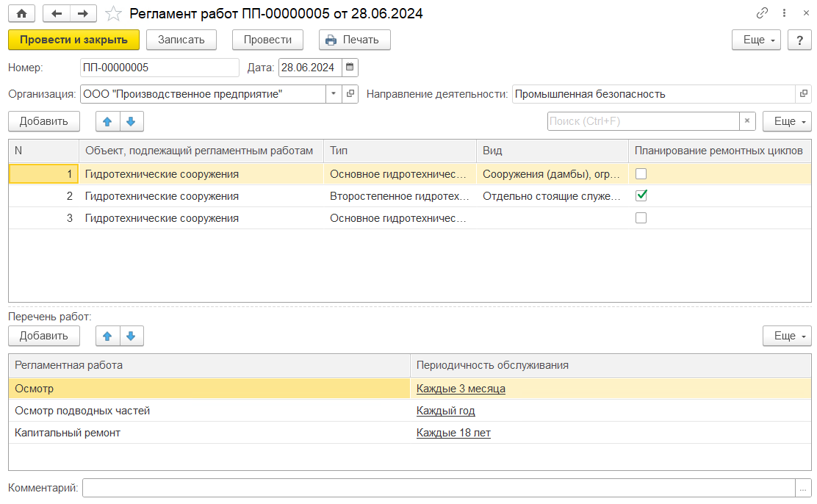Click the Провести и закрыть button
Screen dimensions: 817x504
pos(73,40)
